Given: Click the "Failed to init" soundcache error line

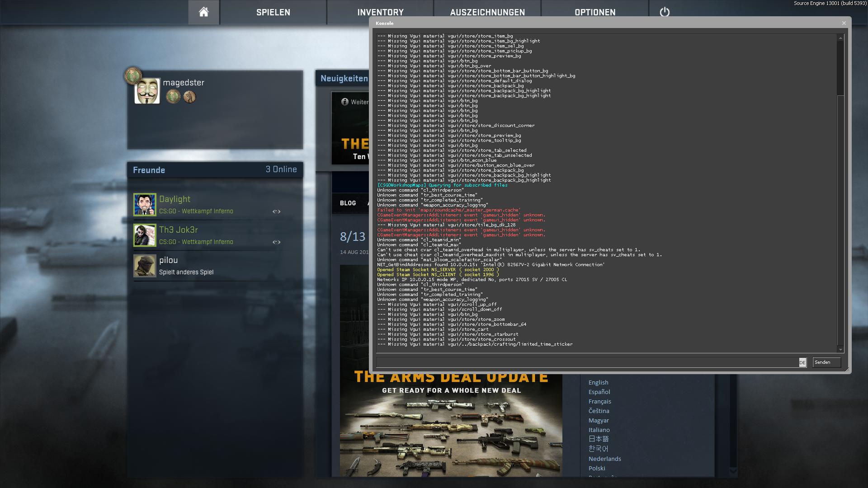Looking at the screenshot, I should 449,210.
